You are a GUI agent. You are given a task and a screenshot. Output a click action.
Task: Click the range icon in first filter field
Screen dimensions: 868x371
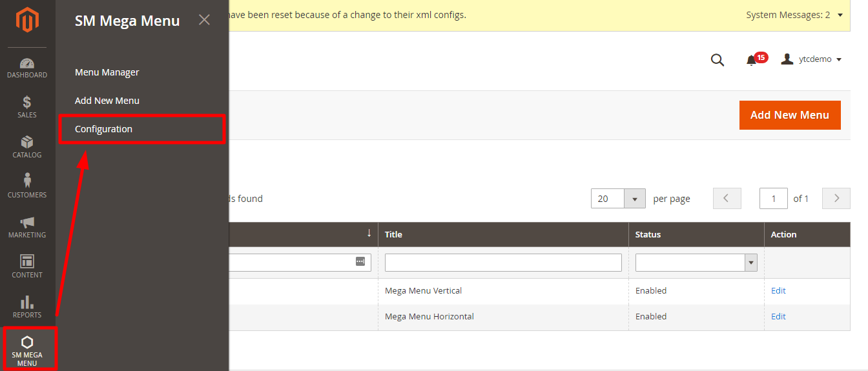point(360,262)
